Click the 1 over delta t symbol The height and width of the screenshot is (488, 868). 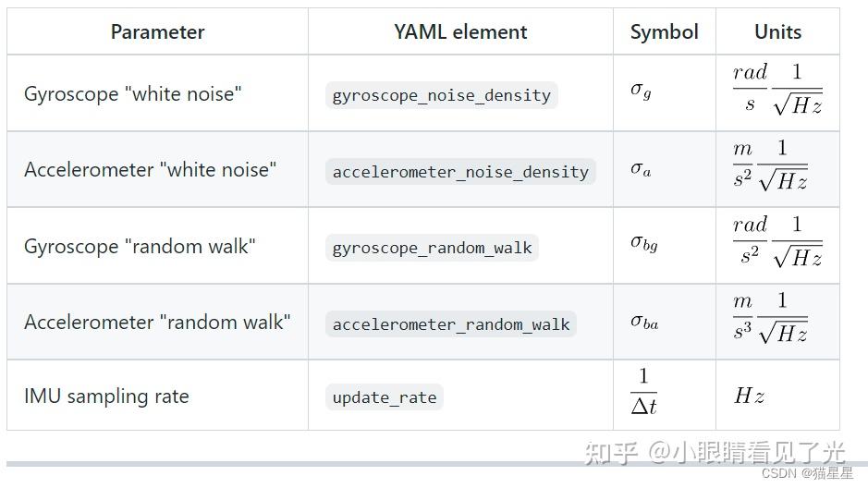click(x=643, y=392)
